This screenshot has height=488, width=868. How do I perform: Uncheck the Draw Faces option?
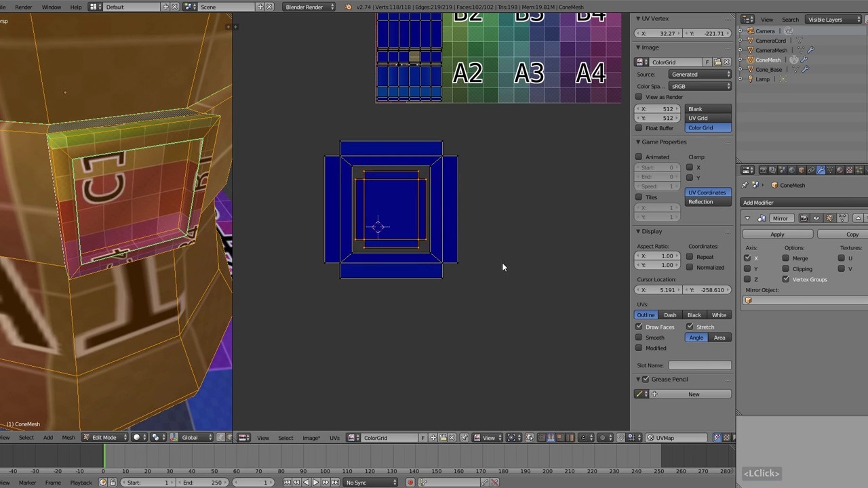[x=639, y=327]
